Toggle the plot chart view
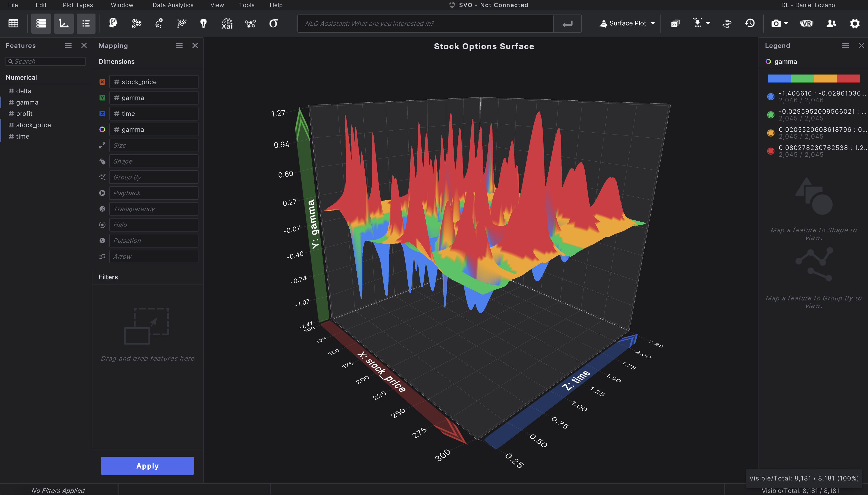868x495 pixels. pyautogui.click(x=64, y=23)
